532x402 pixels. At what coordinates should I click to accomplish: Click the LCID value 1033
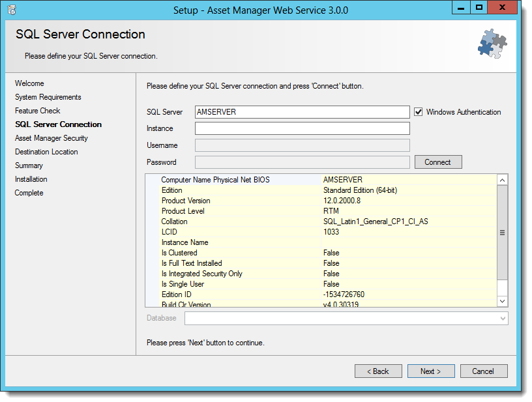tap(331, 232)
